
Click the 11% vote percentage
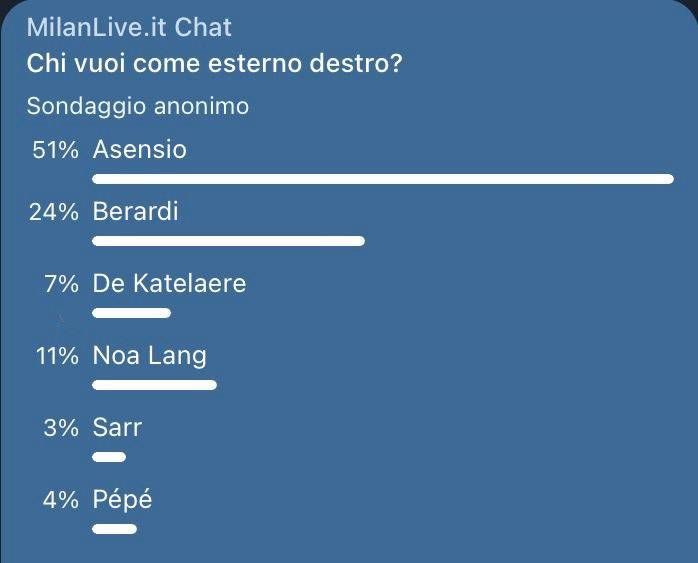55,355
